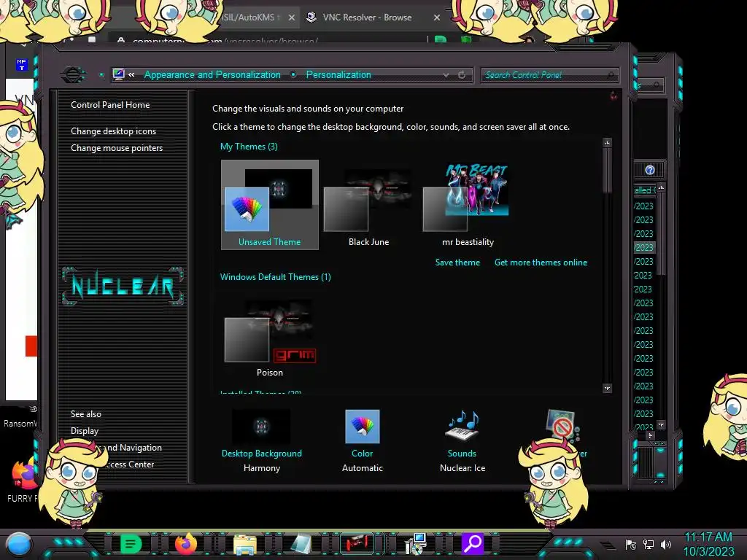This screenshot has width=747, height=560.
Task: Open the installer computer icon on taskbar
Action: coord(415,544)
